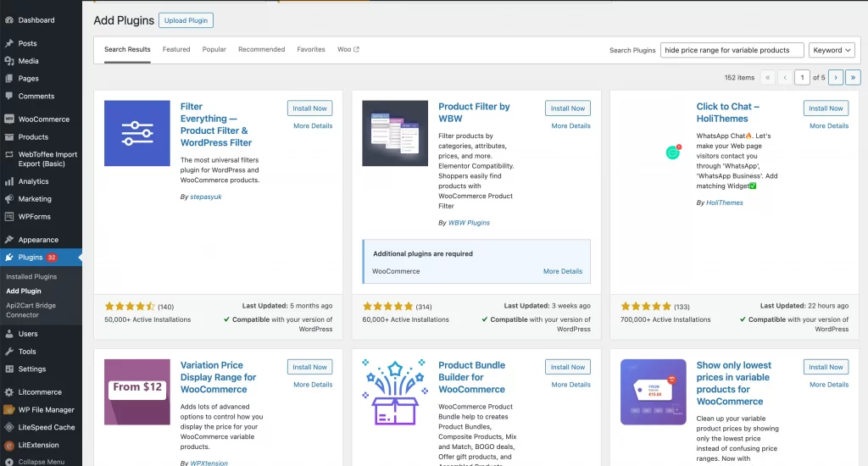Click the Analytics bar chart icon
The image size is (868, 466).
[x=8, y=181]
